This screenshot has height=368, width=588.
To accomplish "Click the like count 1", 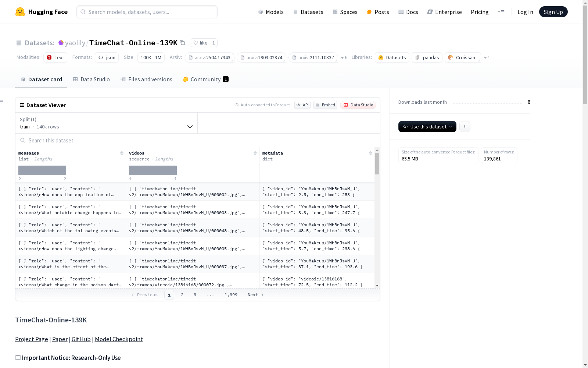I will point(214,43).
